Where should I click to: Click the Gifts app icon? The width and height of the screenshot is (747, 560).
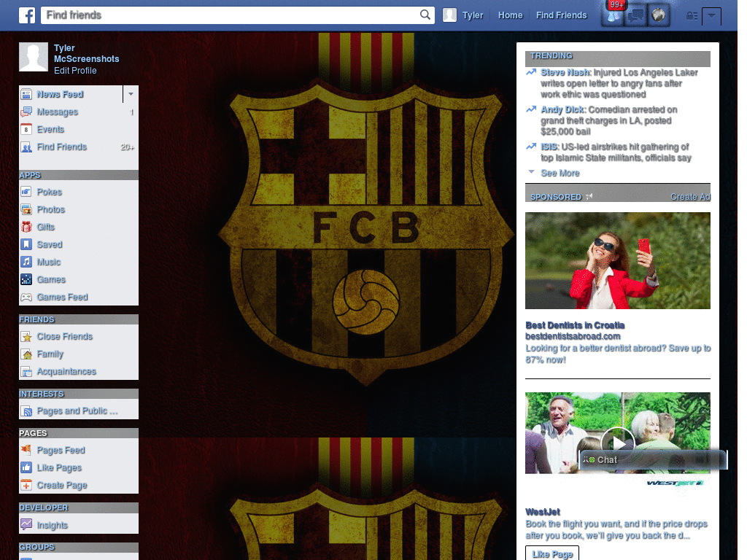tap(26, 227)
